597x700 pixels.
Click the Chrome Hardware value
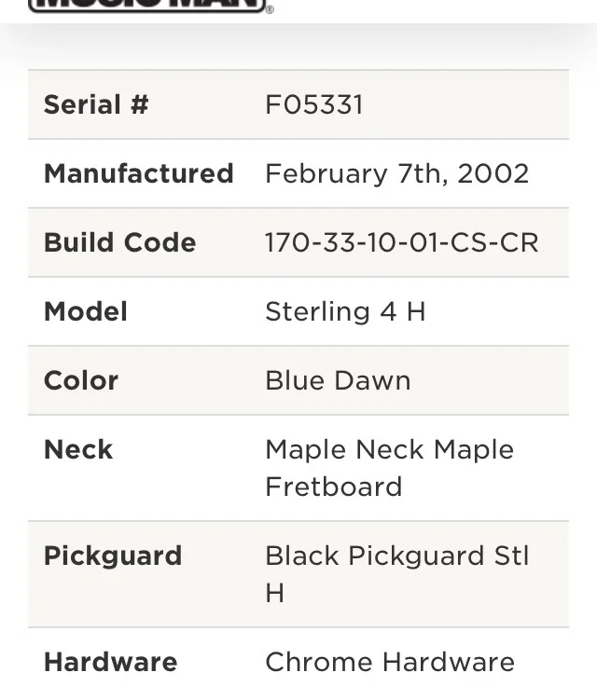point(390,662)
